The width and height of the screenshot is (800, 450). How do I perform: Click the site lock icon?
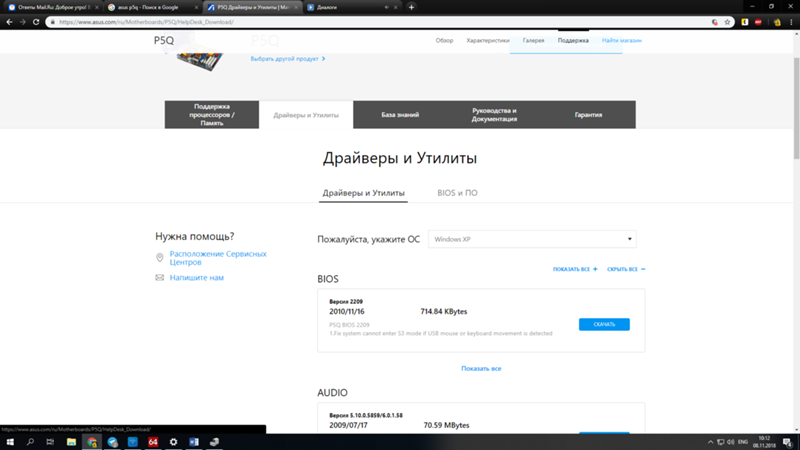coord(52,22)
